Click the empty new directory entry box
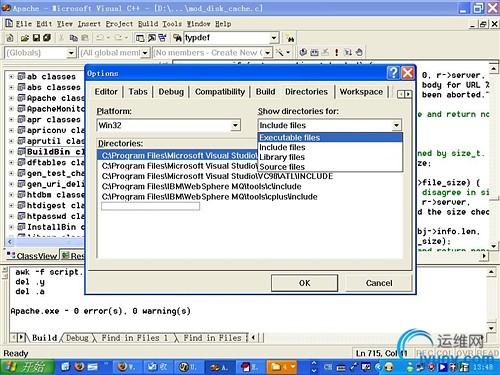The height and width of the screenshot is (375, 500). click(x=150, y=206)
